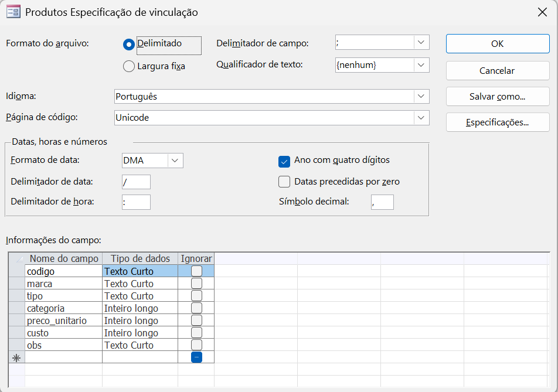Close the dialog with the X icon

click(x=542, y=12)
